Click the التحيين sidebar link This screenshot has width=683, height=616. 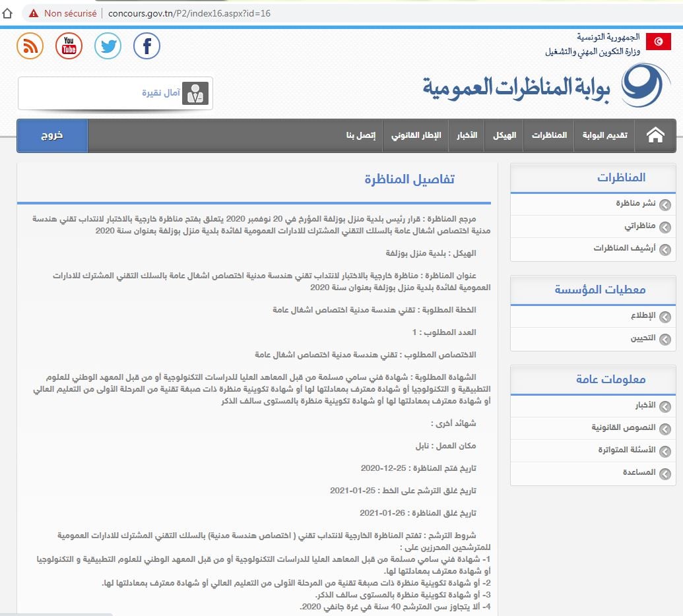[643, 338]
